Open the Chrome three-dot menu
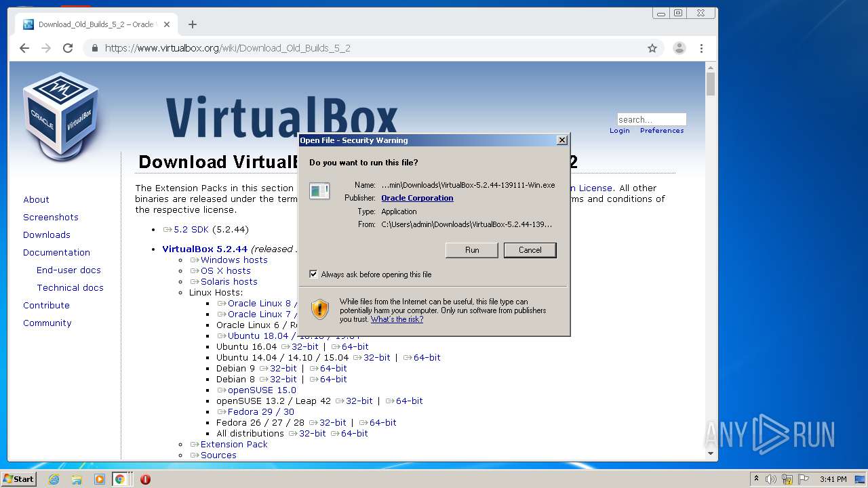Viewport: 868px width, 488px height. coord(701,48)
